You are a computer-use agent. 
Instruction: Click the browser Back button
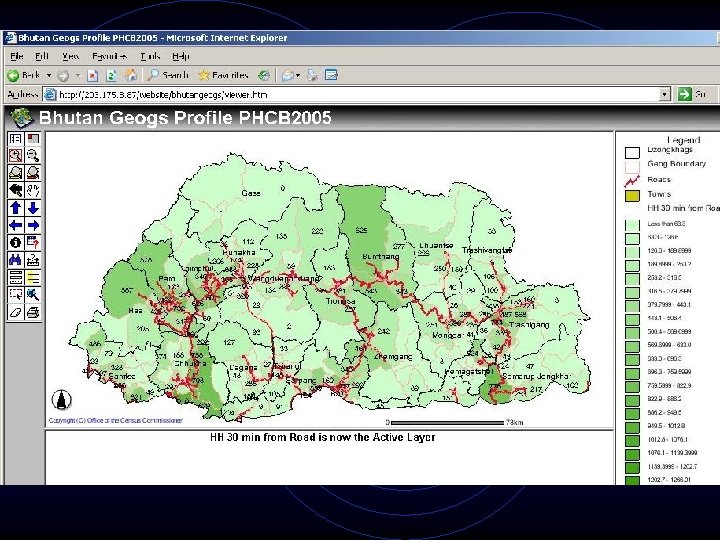pos(24,75)
